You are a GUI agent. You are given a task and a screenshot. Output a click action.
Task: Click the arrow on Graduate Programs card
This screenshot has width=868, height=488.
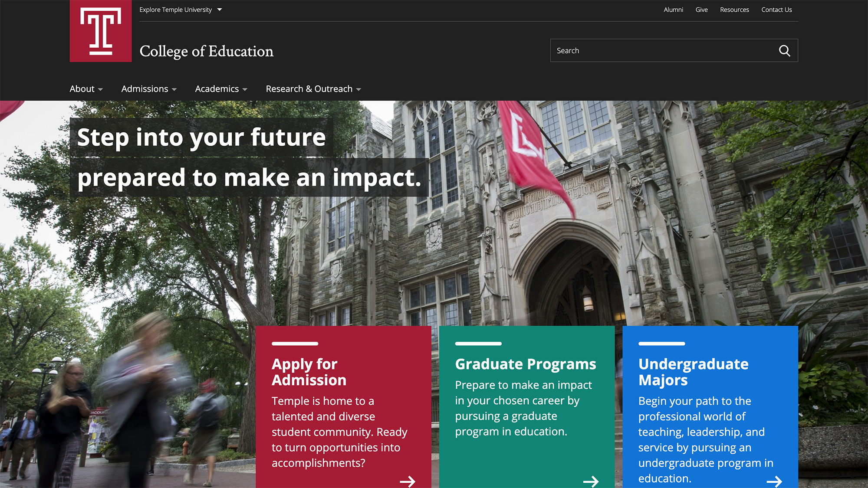tap(591, 481)
